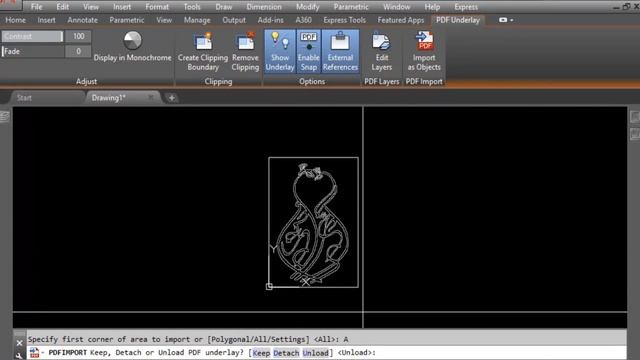Switch to the Express Tools ribbon tab
Screen dimensions: 640x360
344,20
